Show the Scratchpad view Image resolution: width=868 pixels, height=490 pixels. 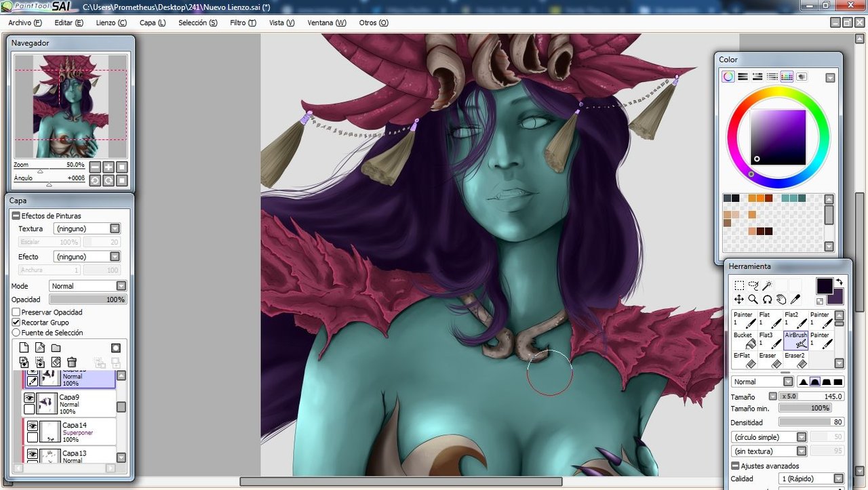pos(802,77)
